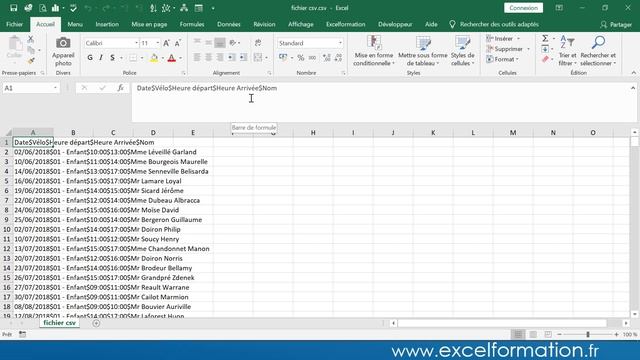Image resolution: width=640 pixels, height=360 pixels.
Task: Open the Fichier tab
Action: (14, 24)
